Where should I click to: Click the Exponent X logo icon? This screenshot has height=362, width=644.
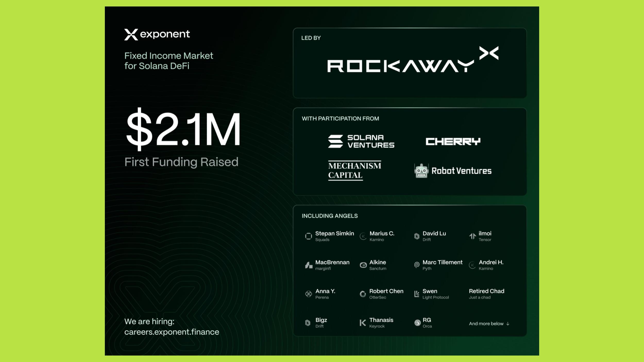pyautogui.click(x=131, y=35)
